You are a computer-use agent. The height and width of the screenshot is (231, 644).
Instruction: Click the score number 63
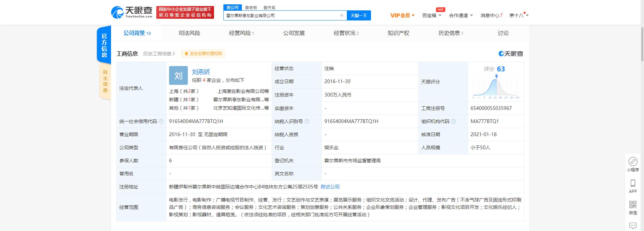click(x=501, y=69)
